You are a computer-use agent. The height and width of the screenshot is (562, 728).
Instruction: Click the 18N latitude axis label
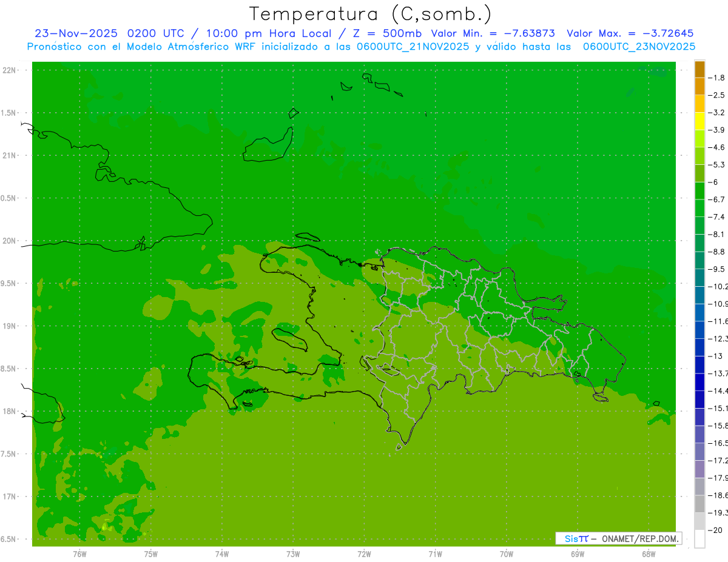(9, 411)
